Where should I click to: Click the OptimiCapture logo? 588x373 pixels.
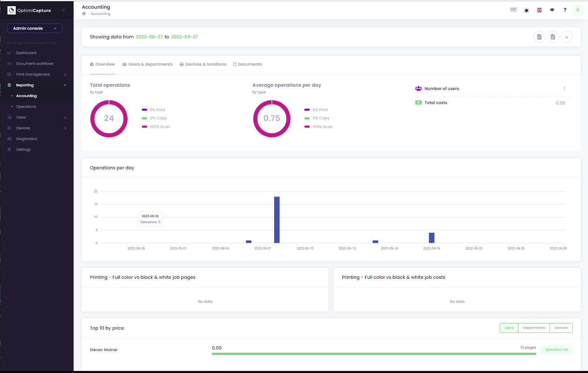29,10
